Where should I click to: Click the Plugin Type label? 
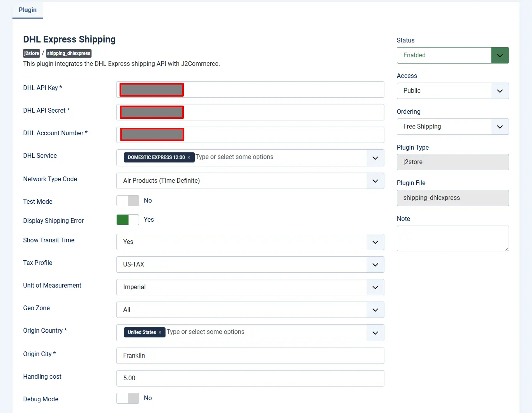[x=412, y=148]
